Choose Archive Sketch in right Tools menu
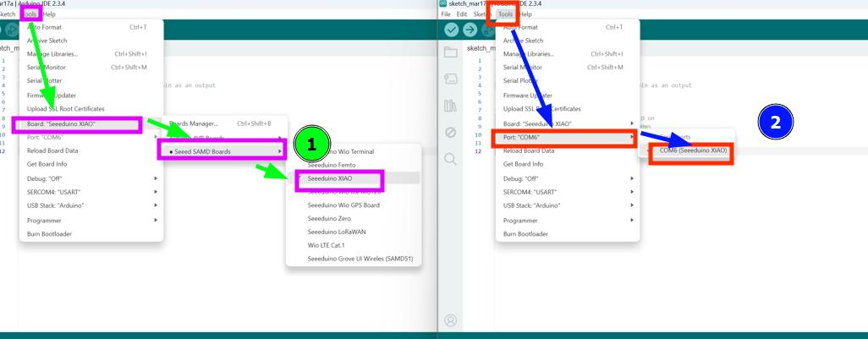 pyautogui.click(x=568, y=41)
